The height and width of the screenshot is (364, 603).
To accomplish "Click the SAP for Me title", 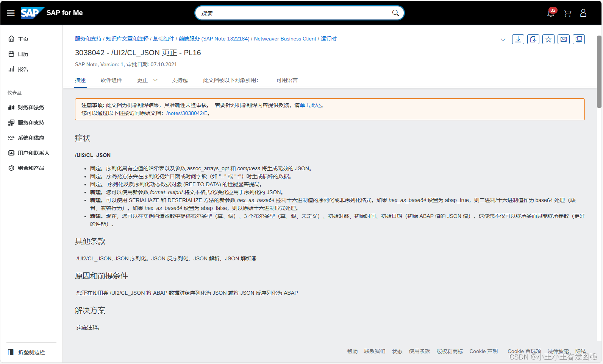I will [64, 13].
